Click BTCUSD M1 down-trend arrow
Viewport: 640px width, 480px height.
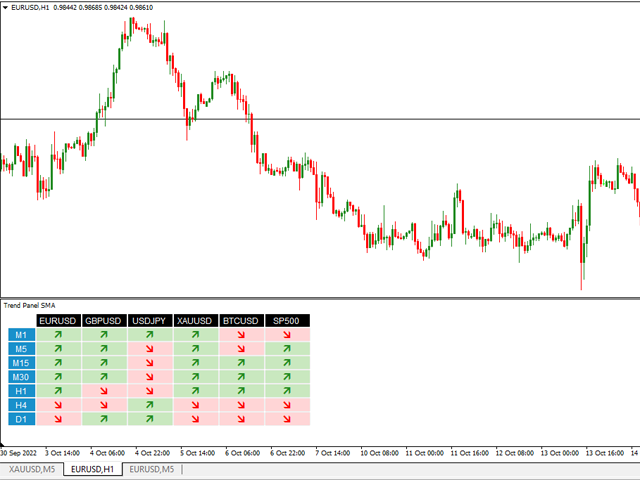pos(241,335)
